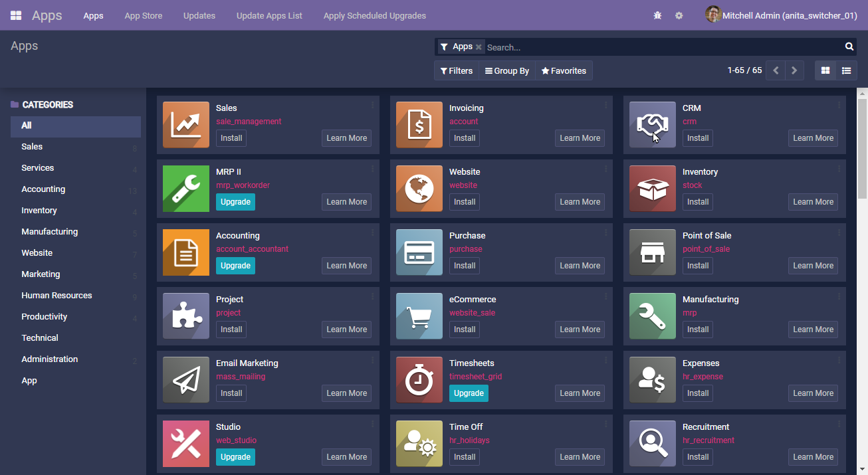The height and width of the screenshot is (475, 868).
Task: Click the eCommerce shopping cart icon
Action: pyautogui.click(x=419, y=316)
